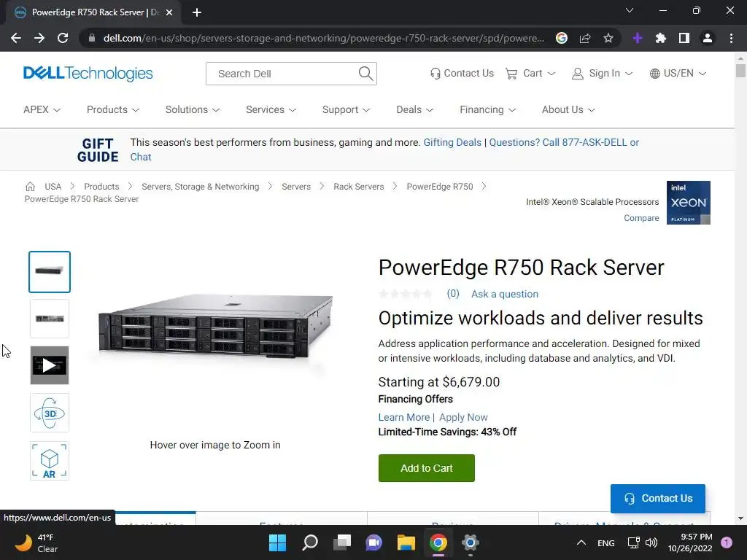Open the Gifting Deals link
The image size is (747, 560).
[452, 142]
